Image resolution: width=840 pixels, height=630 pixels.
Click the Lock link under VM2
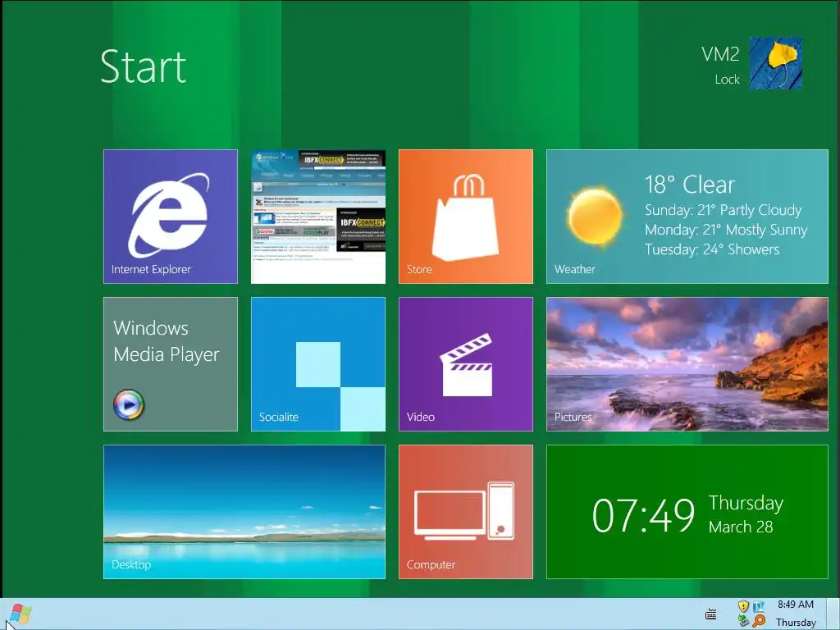coord(727,80)
